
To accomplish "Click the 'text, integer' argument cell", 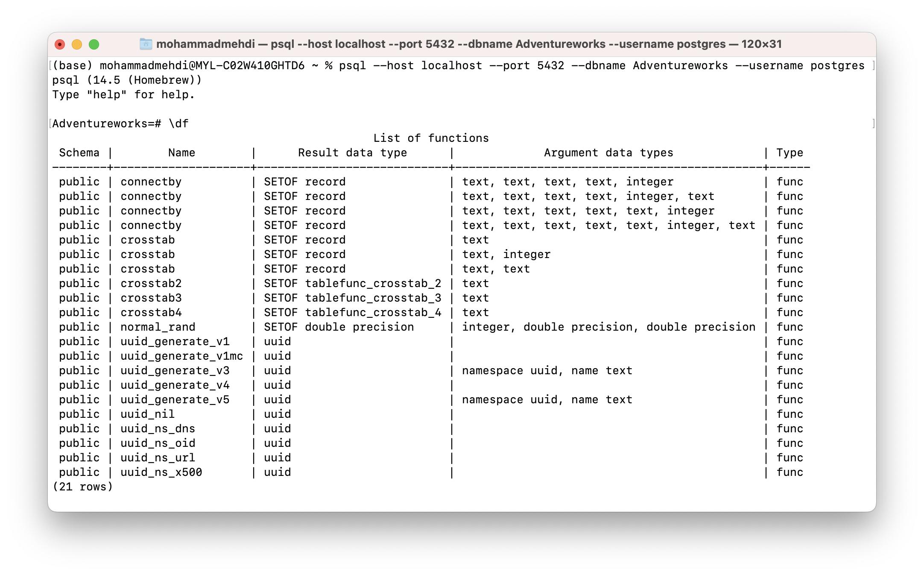I will tap(506, 255).
